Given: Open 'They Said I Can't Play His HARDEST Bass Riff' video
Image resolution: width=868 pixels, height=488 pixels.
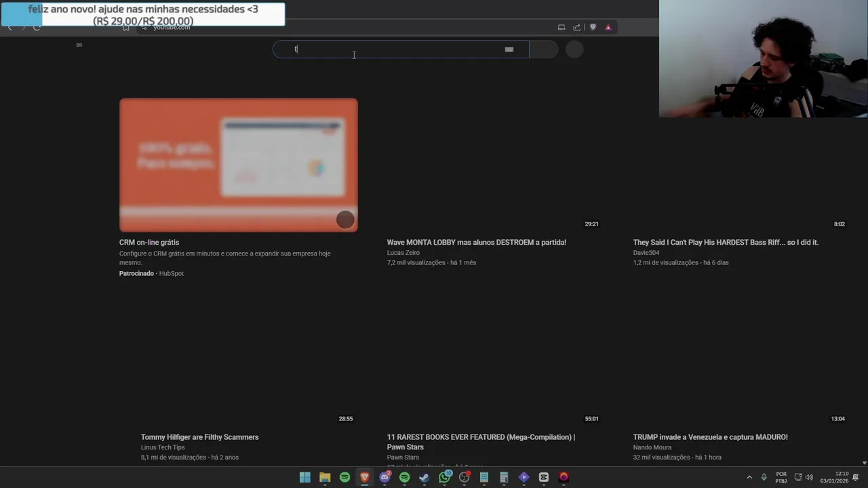Looking at the screenshot, I should coord(726,243).
